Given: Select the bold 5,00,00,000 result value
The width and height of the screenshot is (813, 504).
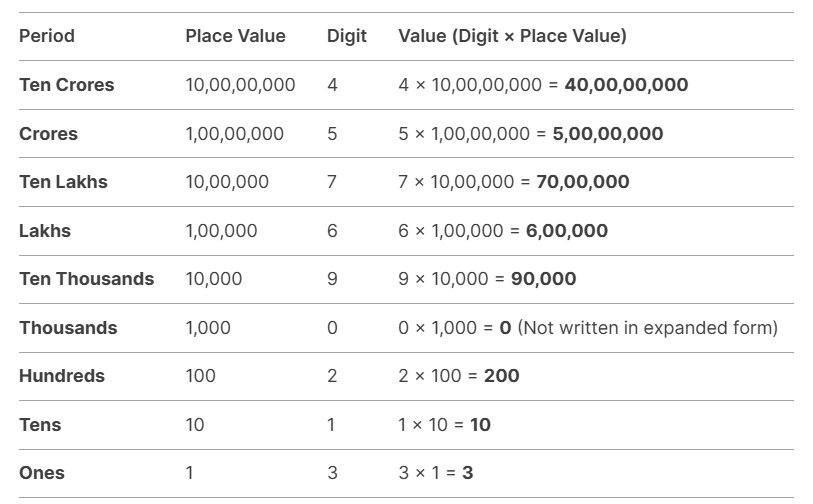Looking at the screenshot, I should click(x=607, y=134).
